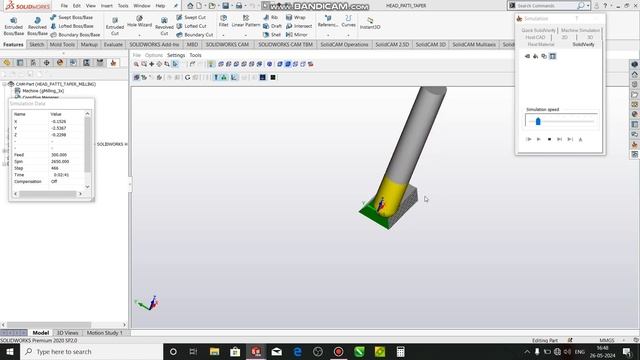The height and width of the screenshot is (360, 640).
Task: Expand the Linear Pattern dropdown arrow
Action: tap(246, 35)
